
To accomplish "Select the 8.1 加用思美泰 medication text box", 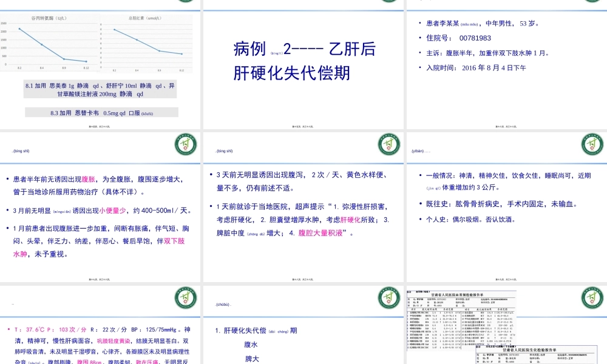I will (x=101, y=88).
